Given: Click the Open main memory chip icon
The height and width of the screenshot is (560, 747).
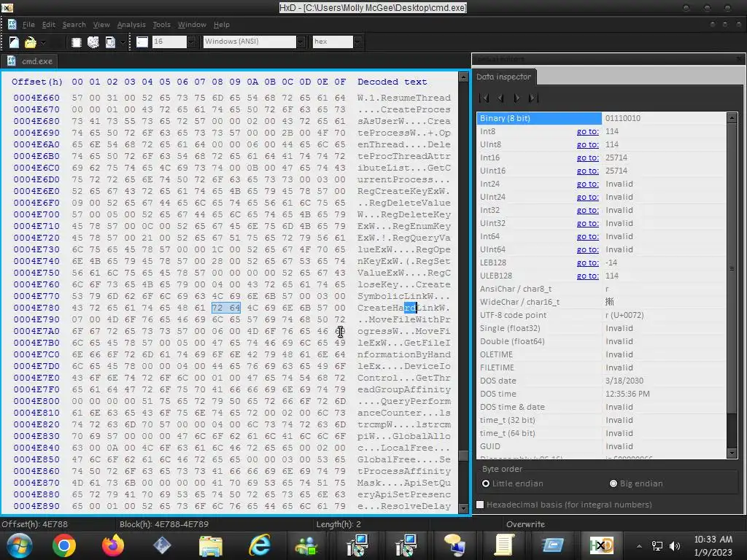Looking at the screenshot, I should [76, 42].
